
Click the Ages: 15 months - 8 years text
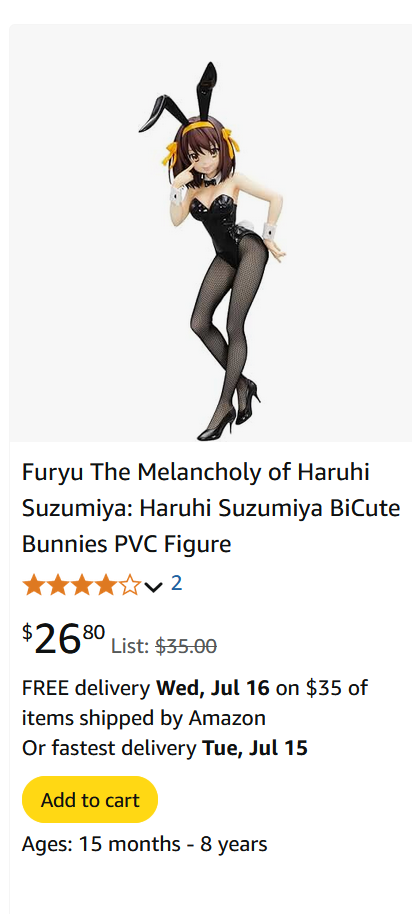coord(145,844)
